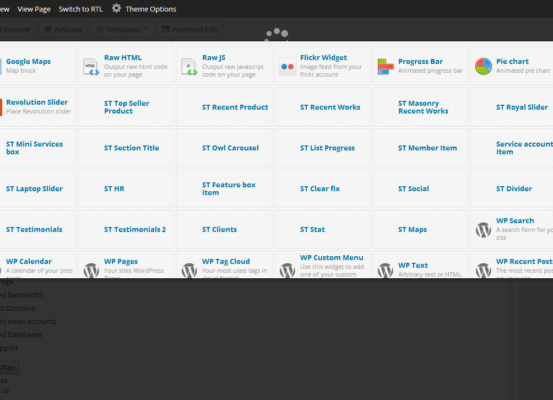Choose the ST Clients element
This screenshot has height=400, width=553.
point(224,229)
